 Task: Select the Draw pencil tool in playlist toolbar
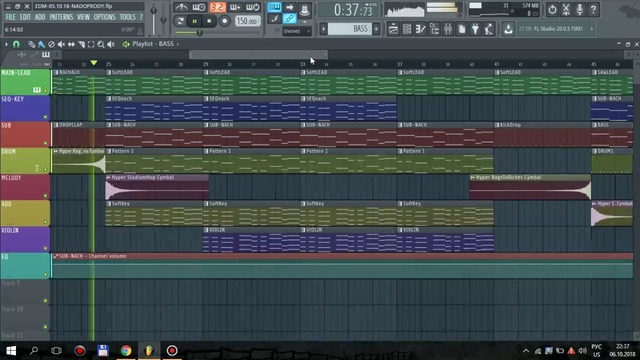point(31,44)
